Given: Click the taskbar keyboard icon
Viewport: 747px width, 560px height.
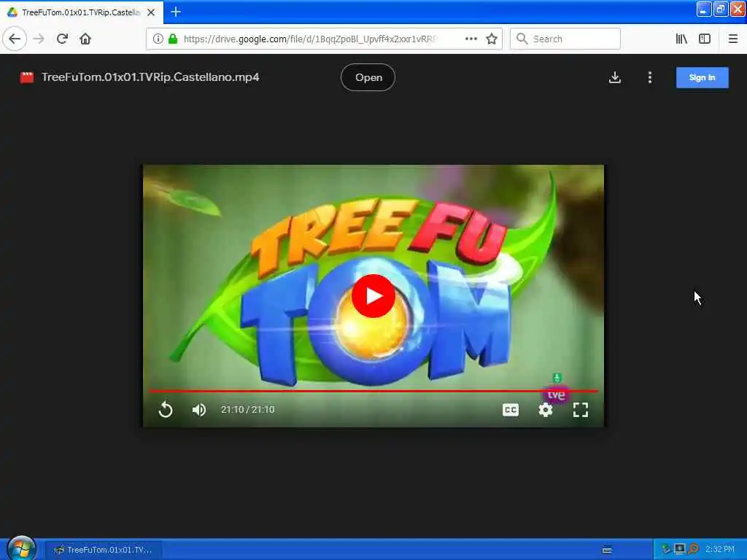Looking at the screenshot, I should (607, 550).
